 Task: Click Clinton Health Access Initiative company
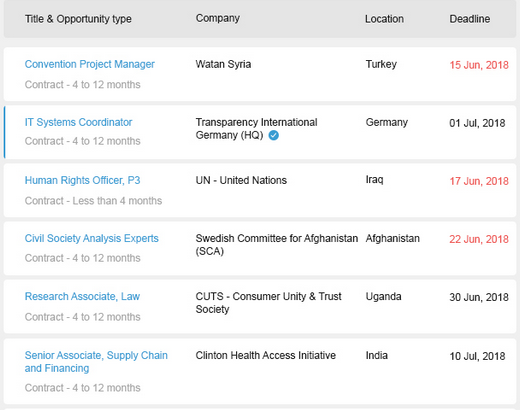pos(266,355)
